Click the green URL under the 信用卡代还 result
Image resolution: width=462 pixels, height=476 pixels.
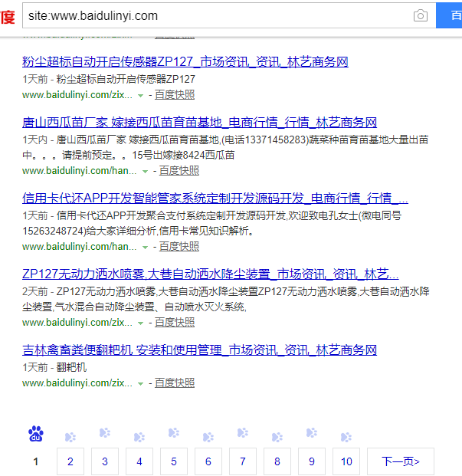tap(80, 247)
